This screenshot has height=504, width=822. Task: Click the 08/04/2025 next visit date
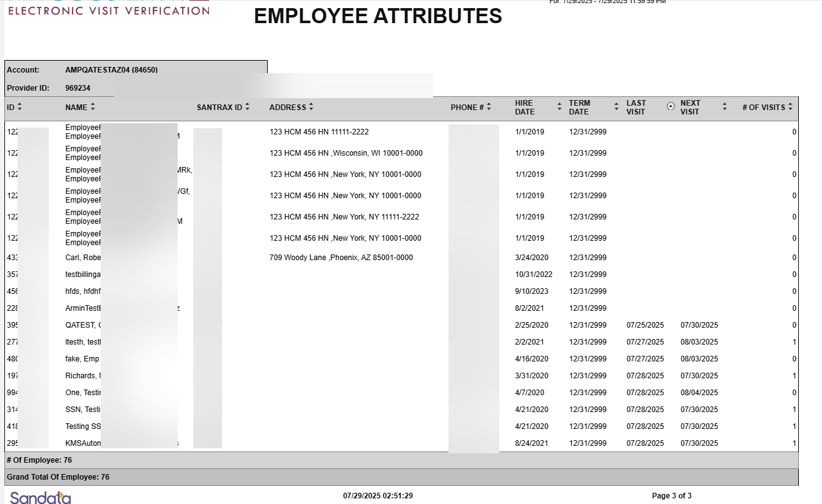tap(699, 393)
